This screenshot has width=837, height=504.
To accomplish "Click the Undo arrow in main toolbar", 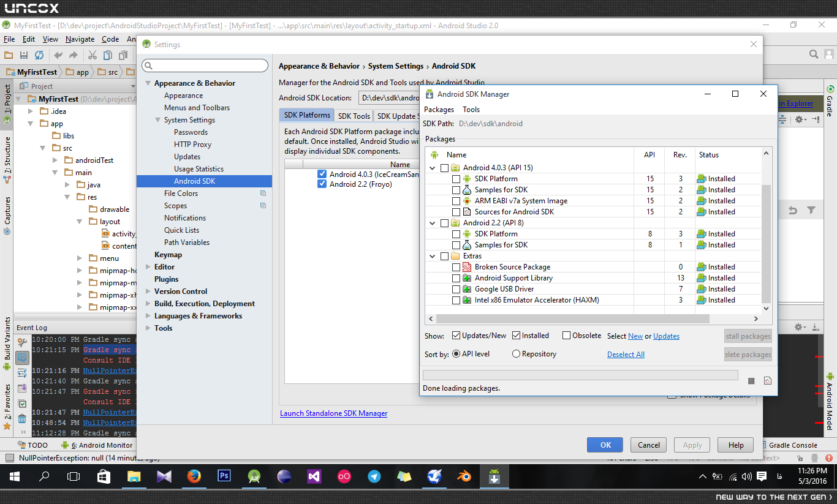I will coord(58,55).
